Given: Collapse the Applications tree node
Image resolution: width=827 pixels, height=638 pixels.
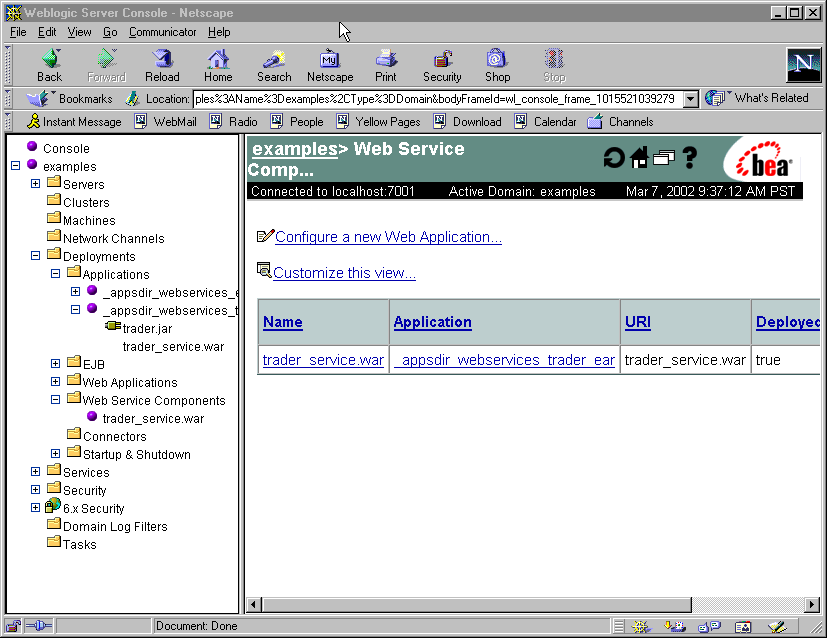Looking at the screenshot, I should [x=55, y=274].
